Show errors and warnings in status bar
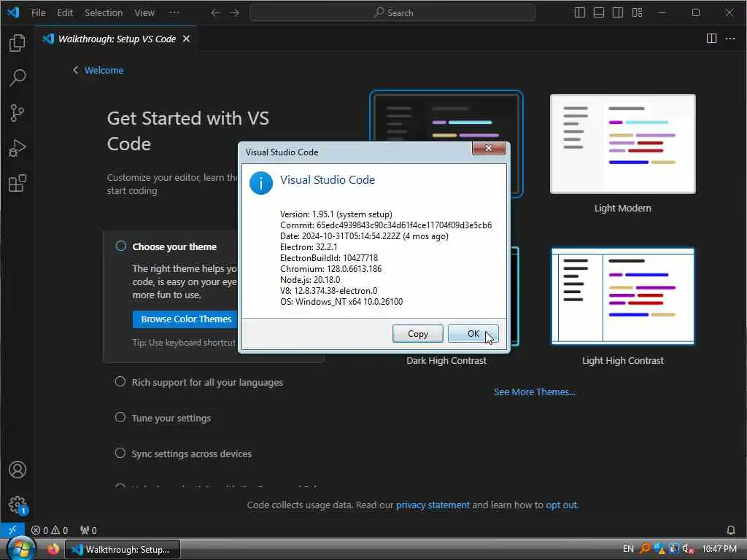747x560 pixels. point(50,530)
